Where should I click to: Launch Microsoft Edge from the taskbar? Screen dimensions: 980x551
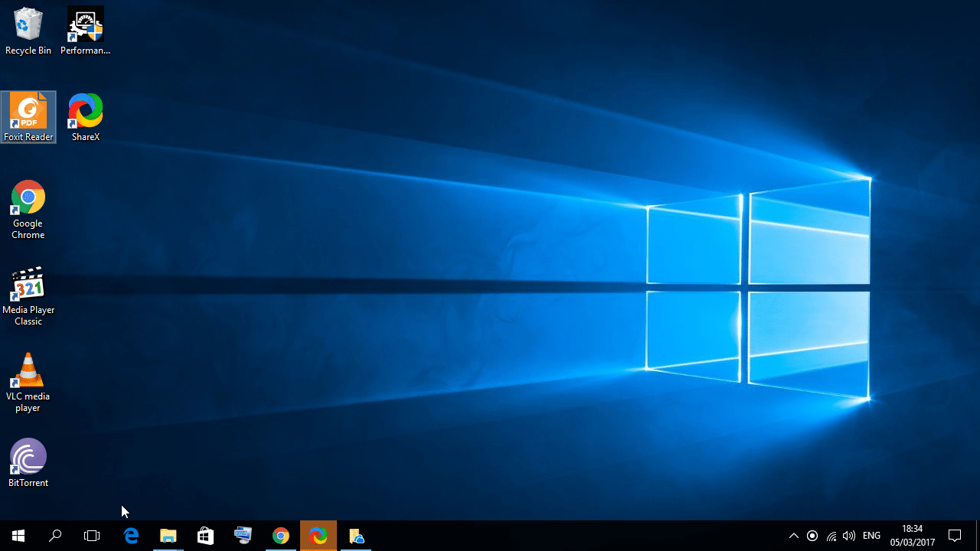pyautogui.click(x=131, y=536)
